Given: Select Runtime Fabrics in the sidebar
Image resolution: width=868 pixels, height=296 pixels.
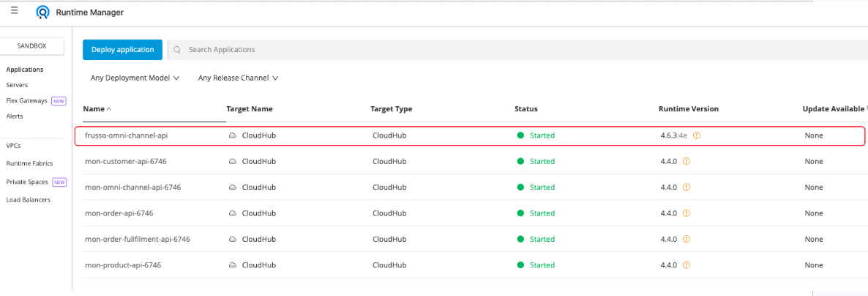Looking at the screenshot, I should coord(29,163).
